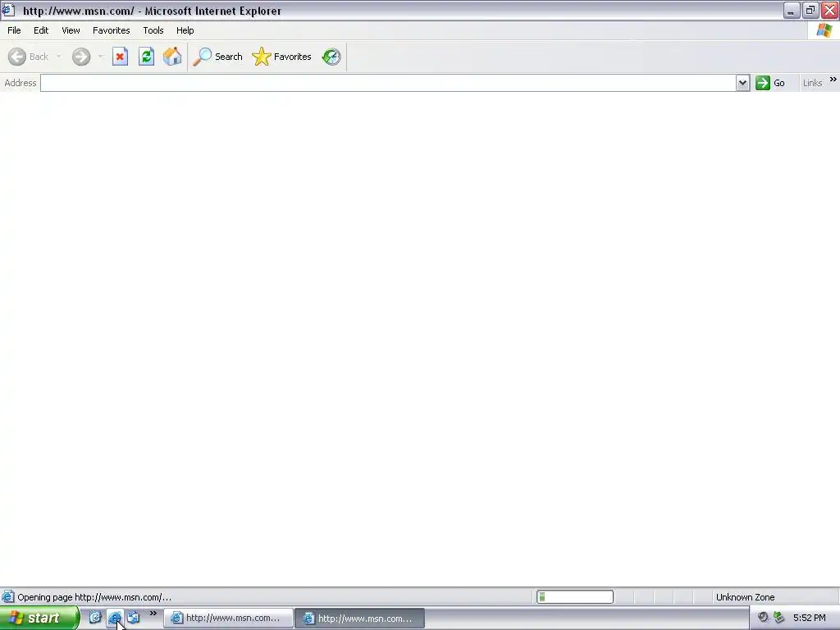The height and width of the screenshot is (630, 840).
Task: Launch Outlook Express quick launch icon
Action: (134, 618)
